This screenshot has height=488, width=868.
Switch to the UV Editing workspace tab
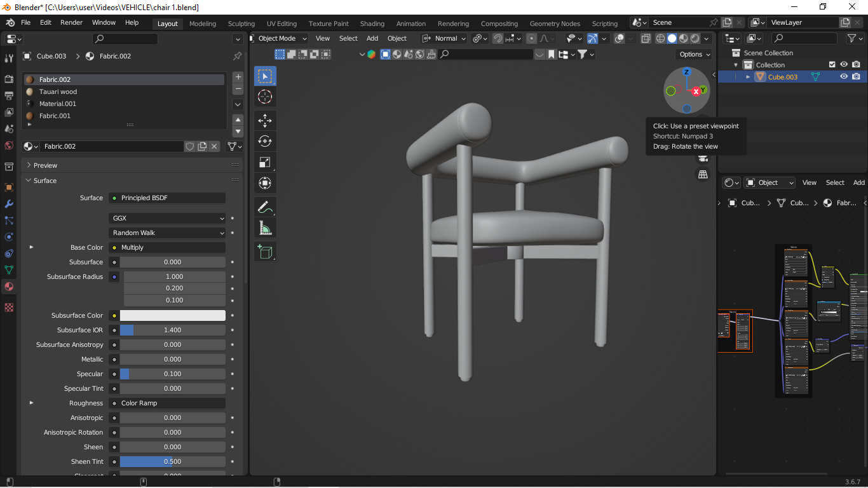click(x=281, y=24)
